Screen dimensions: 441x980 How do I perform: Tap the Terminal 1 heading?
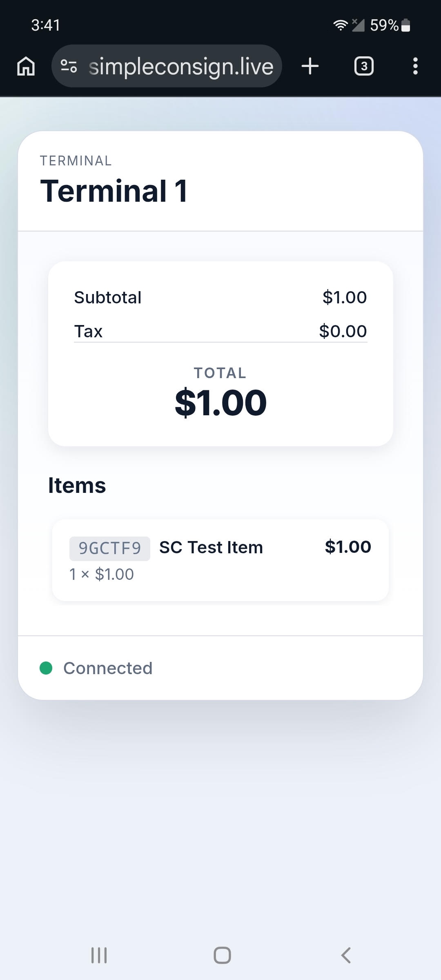(114, 191)
